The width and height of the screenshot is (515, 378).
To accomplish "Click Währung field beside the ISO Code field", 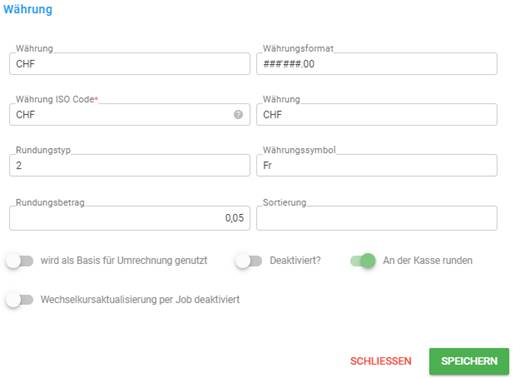I will pos(377,114).
